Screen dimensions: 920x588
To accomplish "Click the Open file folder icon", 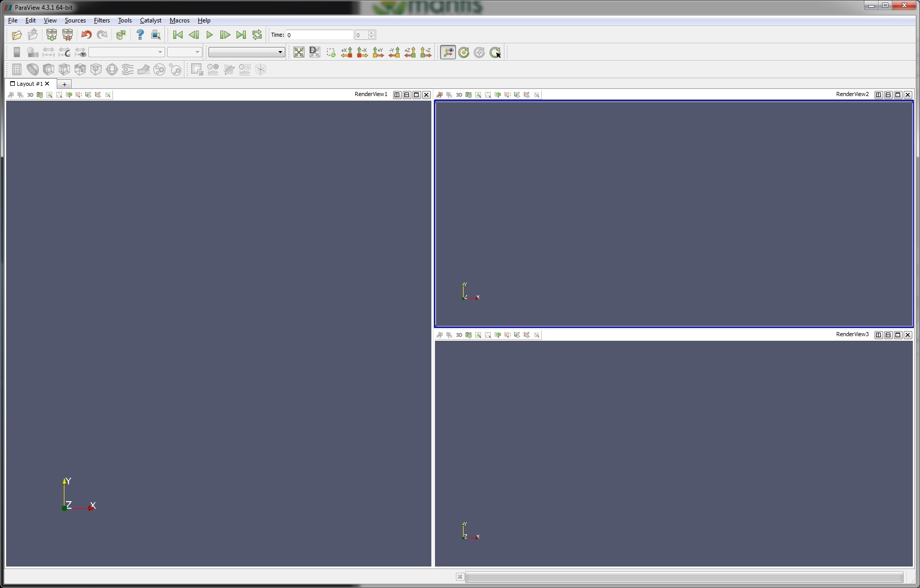I will coord(17,35).
